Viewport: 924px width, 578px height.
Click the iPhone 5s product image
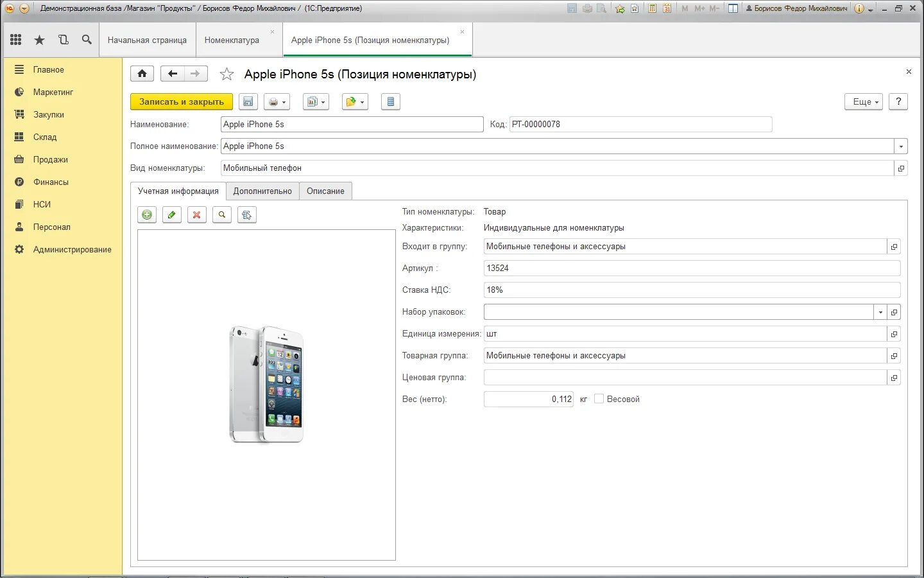[266, 384]
